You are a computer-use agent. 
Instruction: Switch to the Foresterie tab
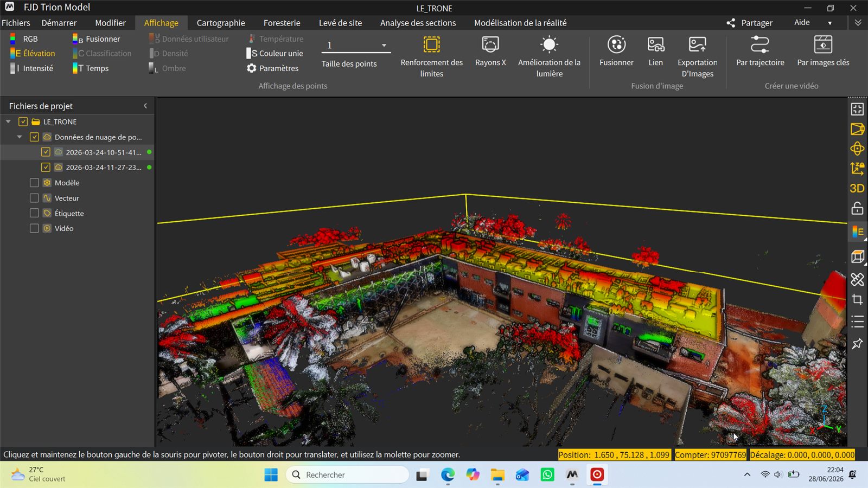[x=282, y=23]
